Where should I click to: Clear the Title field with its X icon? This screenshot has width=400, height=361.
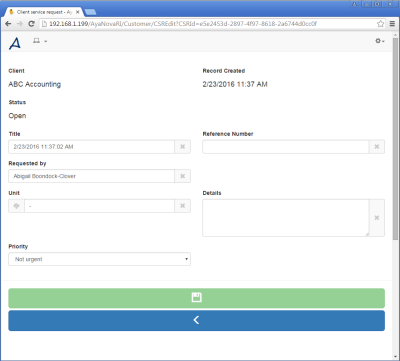183,147
